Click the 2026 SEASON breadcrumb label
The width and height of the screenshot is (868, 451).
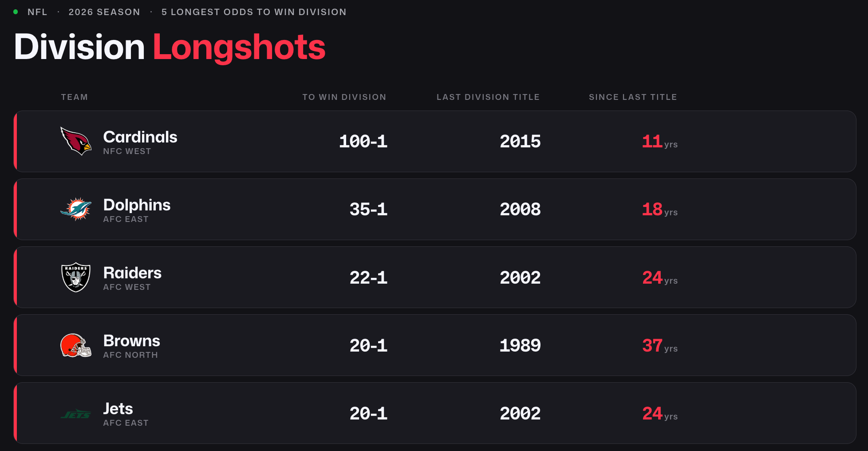(x=104, y=12)
